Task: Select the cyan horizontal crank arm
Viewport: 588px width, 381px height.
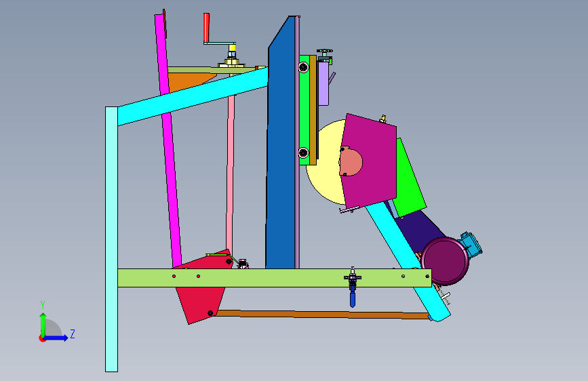Action: tap(220, 43)
